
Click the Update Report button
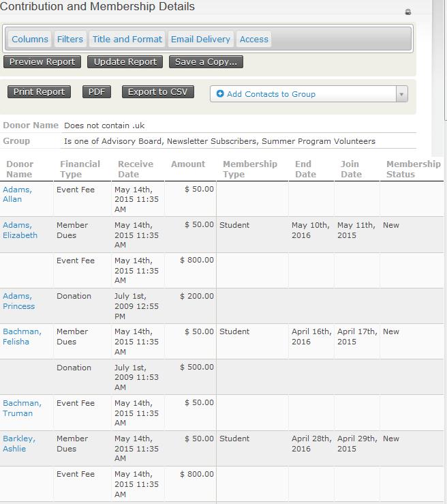click(x=125, y=62)
